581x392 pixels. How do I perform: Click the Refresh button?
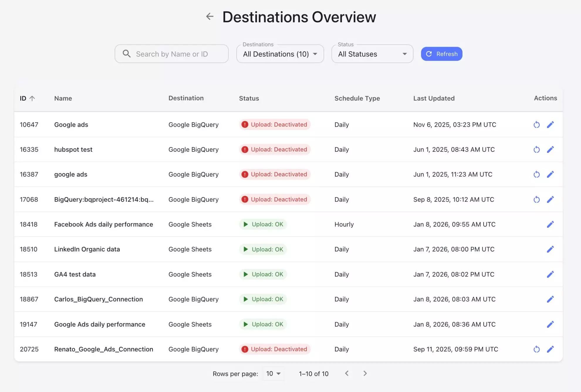(x=441, y=54)
